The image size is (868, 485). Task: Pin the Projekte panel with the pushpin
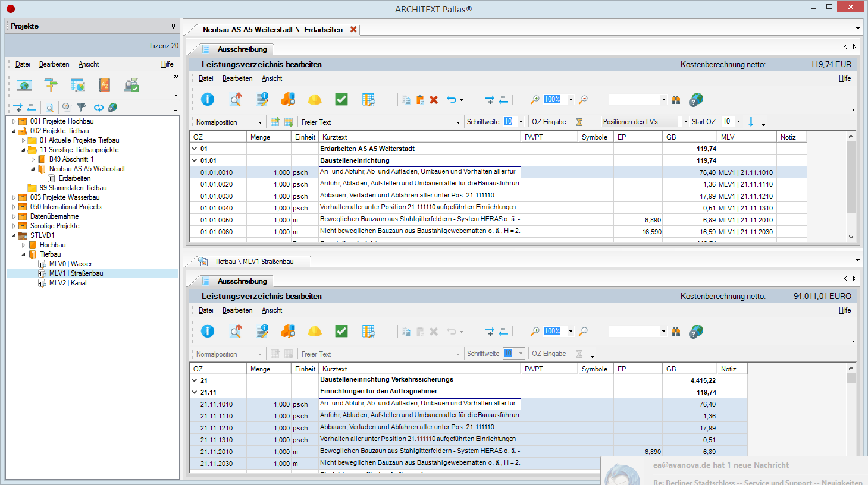174,26
